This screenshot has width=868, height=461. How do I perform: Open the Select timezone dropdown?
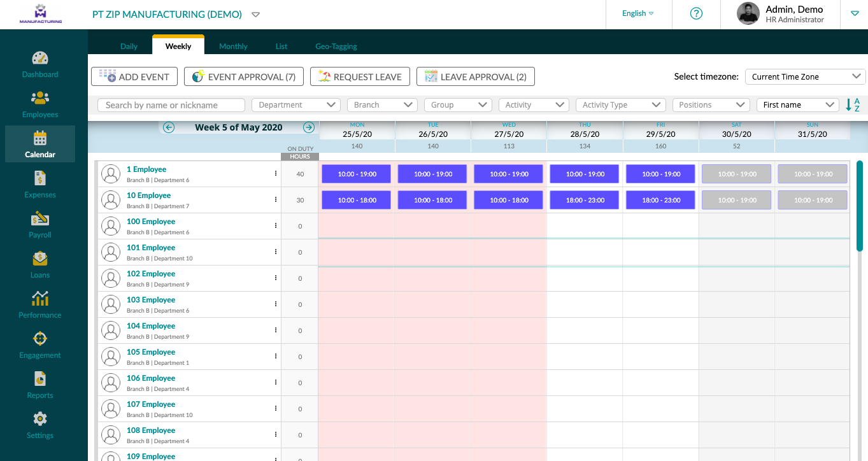pyautogui.click(x=805, y=76)
